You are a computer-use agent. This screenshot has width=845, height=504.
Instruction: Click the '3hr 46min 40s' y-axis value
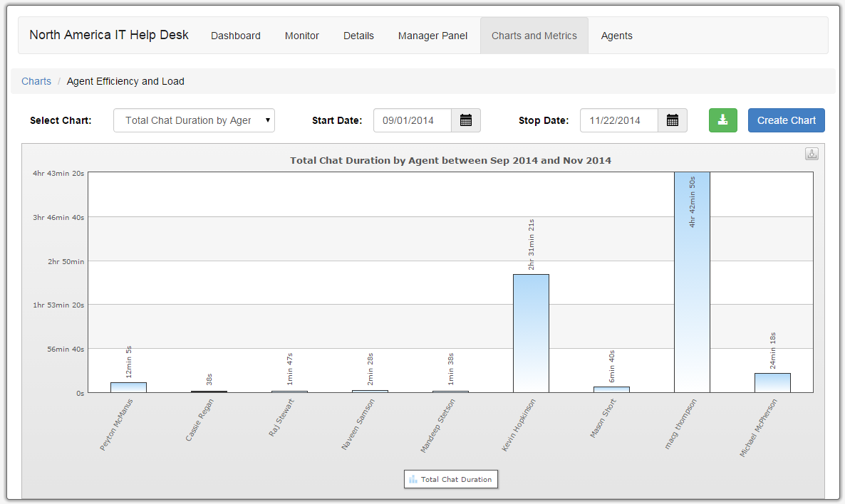point(58,218)
